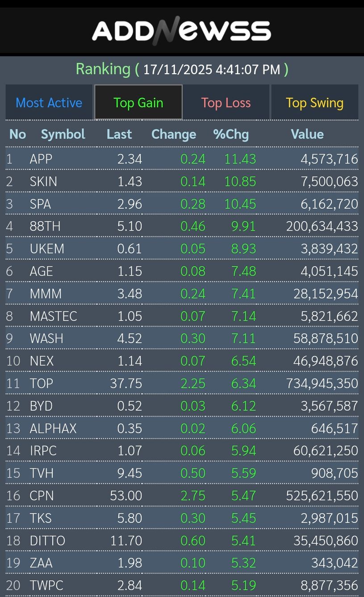Open the IRPC stock symbol
Image resolution: width=364 pixels, height=597 pixels.
tap(43, 451)
